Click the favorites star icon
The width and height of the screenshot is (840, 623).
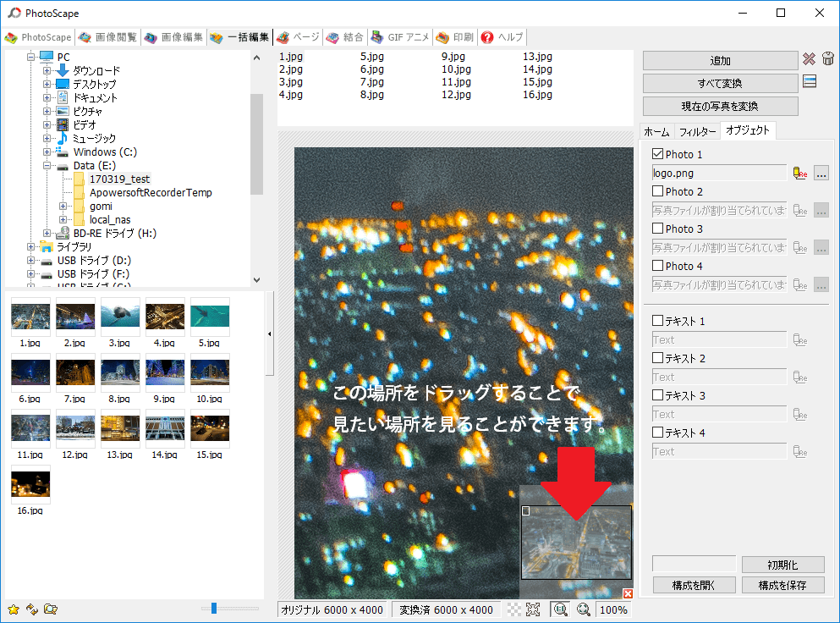[x=14, y=609]
